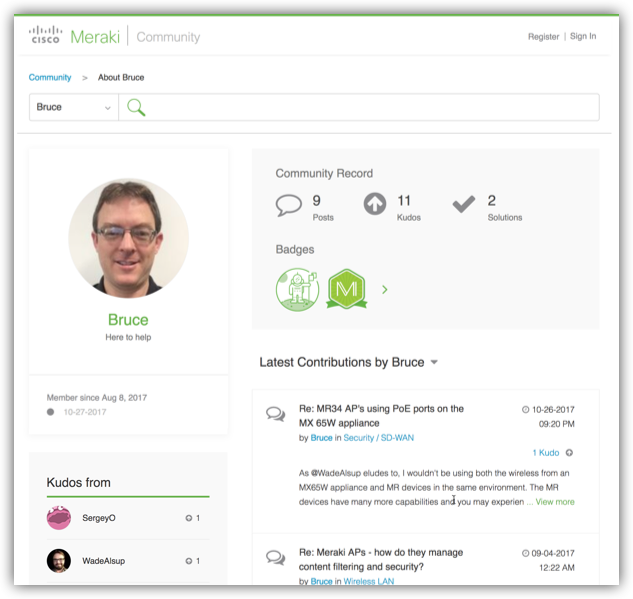633x599 pixels.
Task: Click View more on MR34 post
Action: pos(555,502)
